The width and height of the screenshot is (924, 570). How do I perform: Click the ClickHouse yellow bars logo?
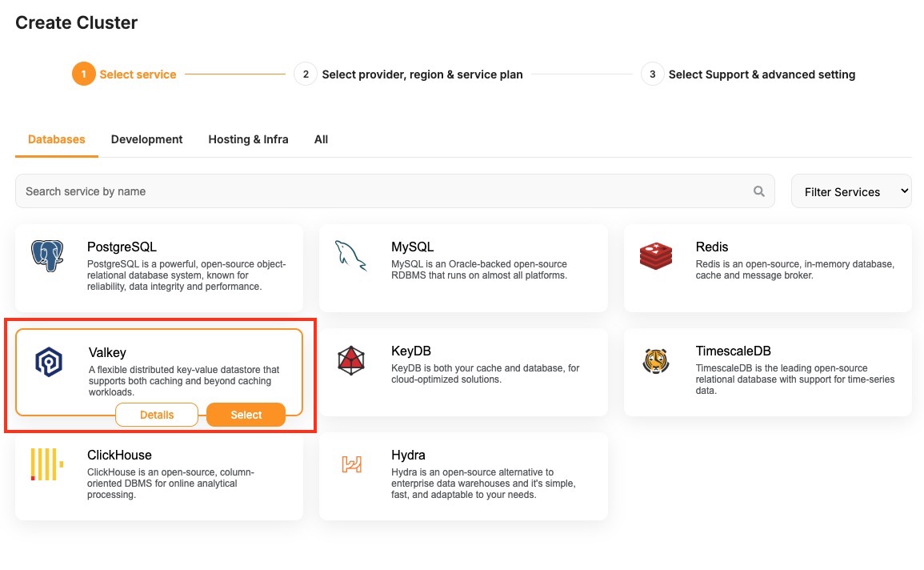click(46, 464)
